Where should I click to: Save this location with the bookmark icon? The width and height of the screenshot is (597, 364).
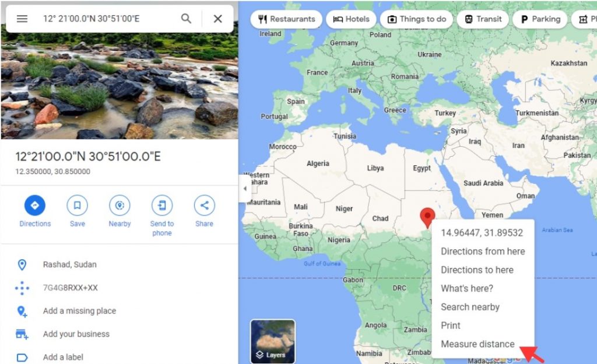coord(78,206)
